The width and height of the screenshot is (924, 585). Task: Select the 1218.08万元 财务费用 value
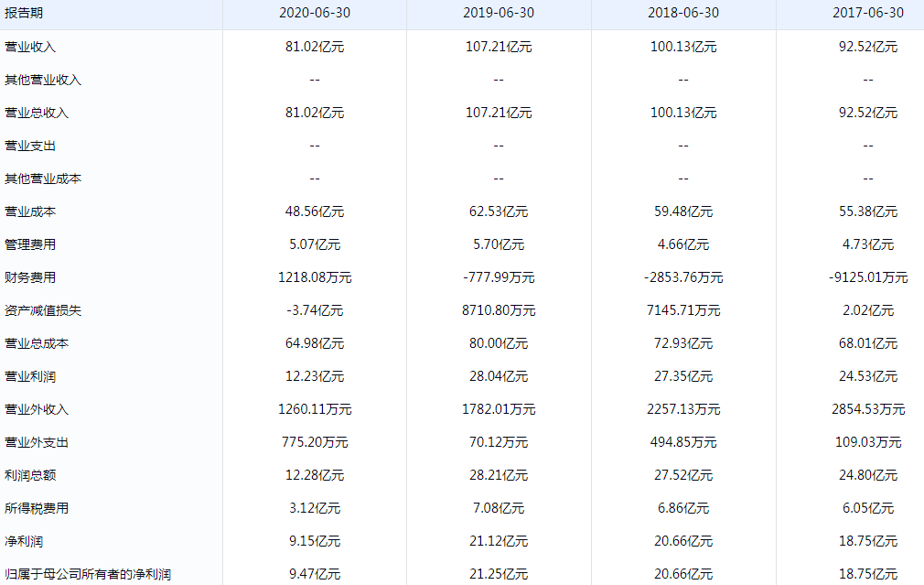[x=315, y=277]
